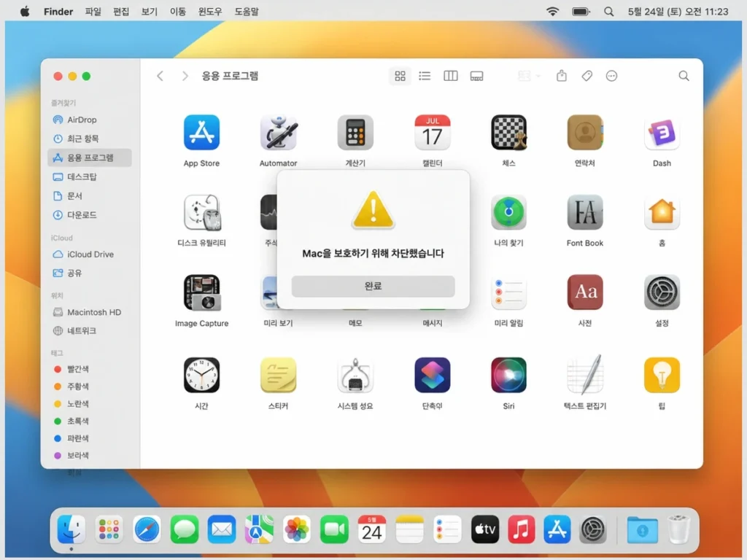This screenshot has height=560, width=747.
Task: Go back with the Finder back arrow
Action: coord(160,76)
